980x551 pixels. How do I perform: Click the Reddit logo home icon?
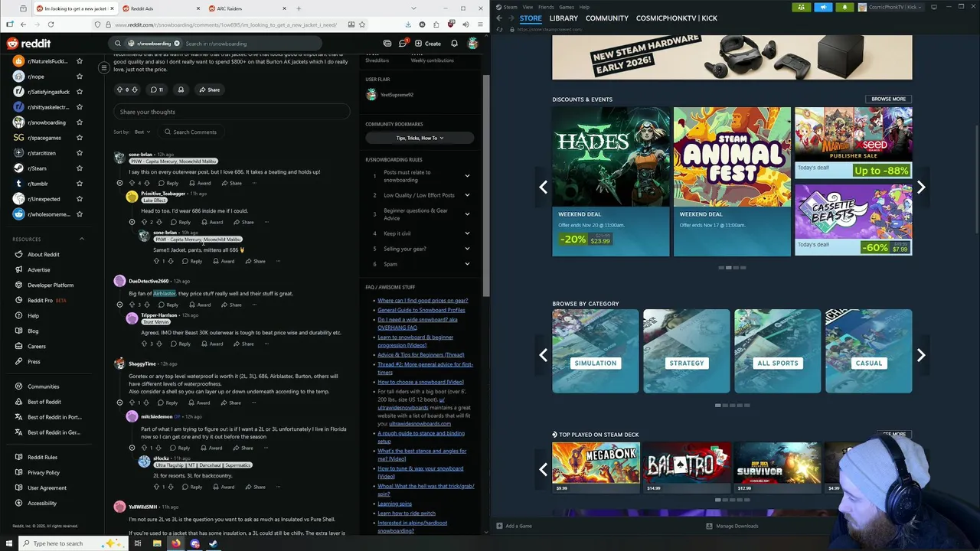point(29,44)
